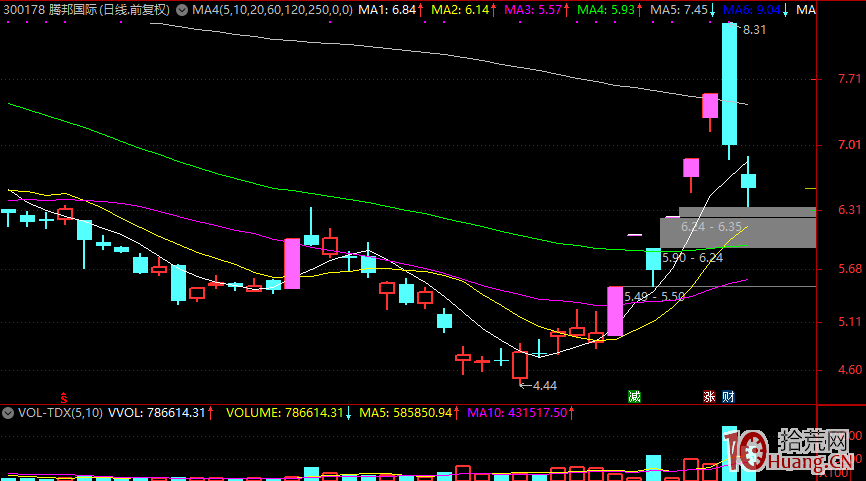Image resolution: width=866 pixels, height=481 pixels.
Task: Click the 4.44 low price label
Action: (x=545, y=386)
